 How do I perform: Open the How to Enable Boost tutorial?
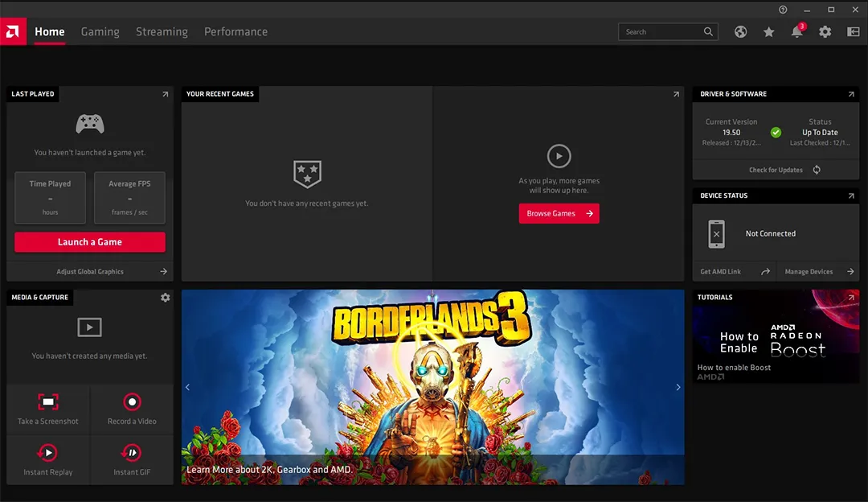(x=776, y=336)
